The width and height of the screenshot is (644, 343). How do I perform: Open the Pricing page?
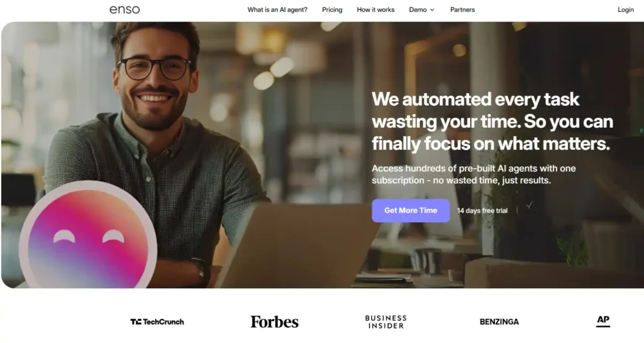point(332,9)
